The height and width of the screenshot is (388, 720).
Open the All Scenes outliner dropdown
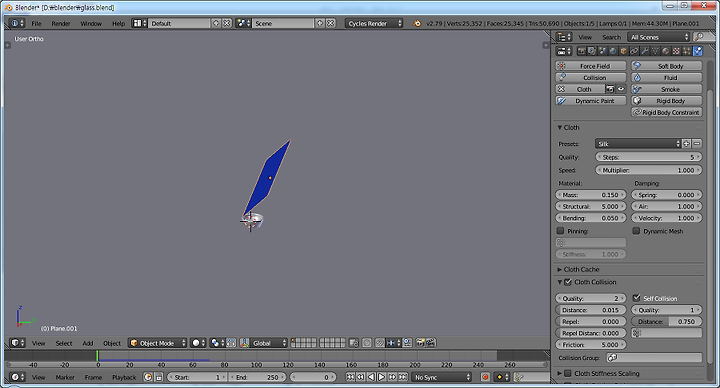tap(659, 37)
